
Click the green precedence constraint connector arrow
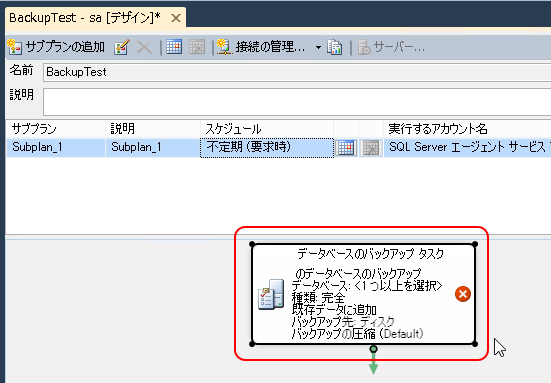[374, 361]
